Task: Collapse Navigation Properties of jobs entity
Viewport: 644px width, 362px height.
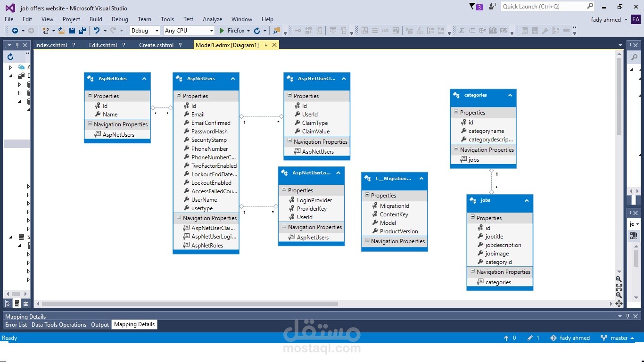Action: point(473,271)
